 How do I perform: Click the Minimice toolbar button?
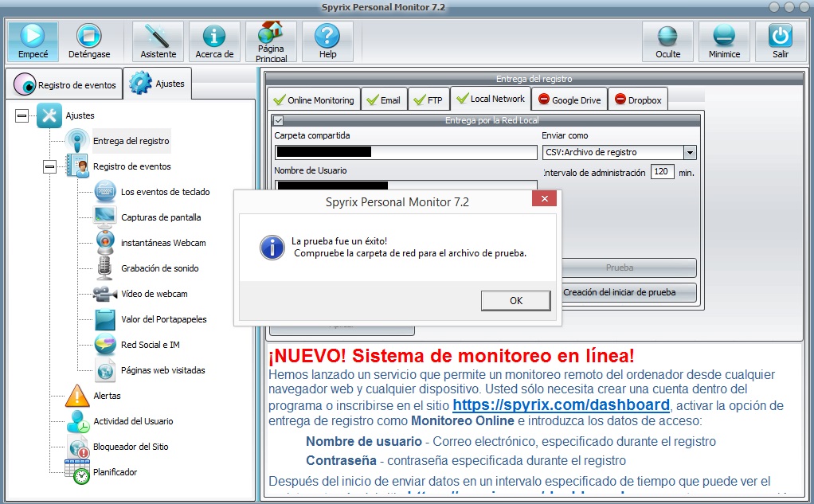tap(724, 41)
